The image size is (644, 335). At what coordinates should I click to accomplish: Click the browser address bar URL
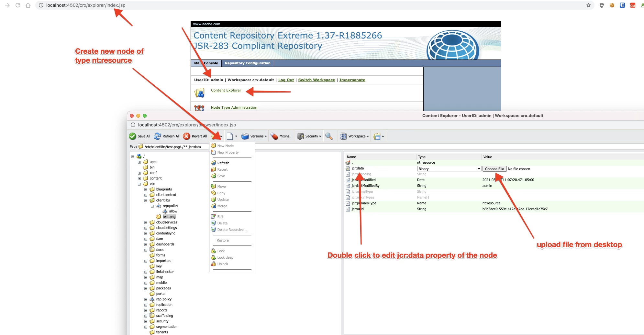86,5
